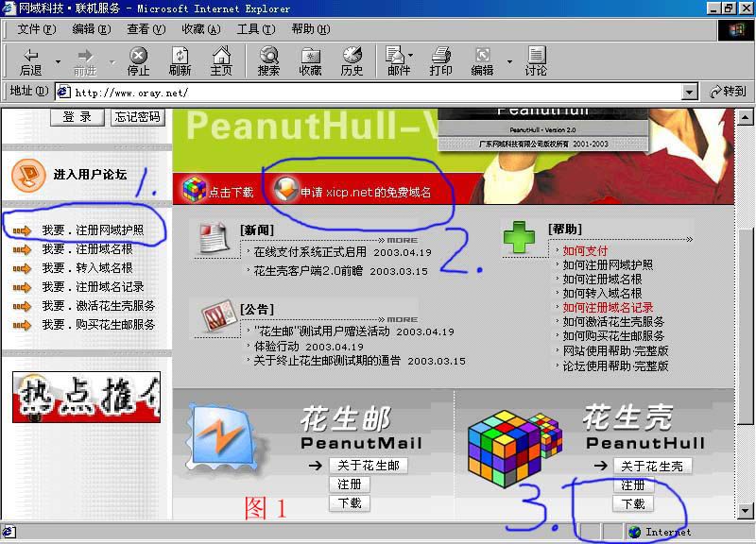Click the news document icon beside [新闻]
This screenshot has width=756, height=544.
click(215, 238)
